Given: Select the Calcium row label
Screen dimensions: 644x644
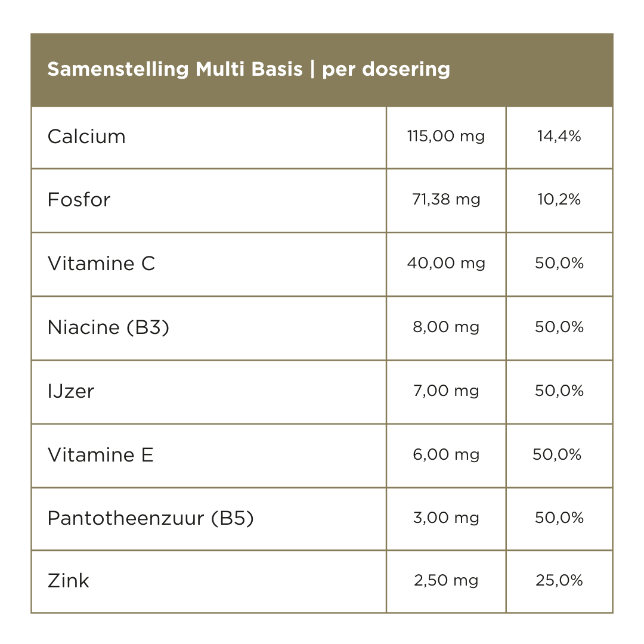Looking at the screenshot, I should (x=86, y=137).
